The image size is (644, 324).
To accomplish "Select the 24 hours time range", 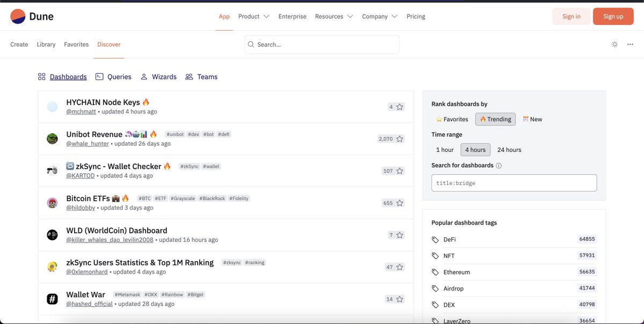I will (x=509, y=150).
